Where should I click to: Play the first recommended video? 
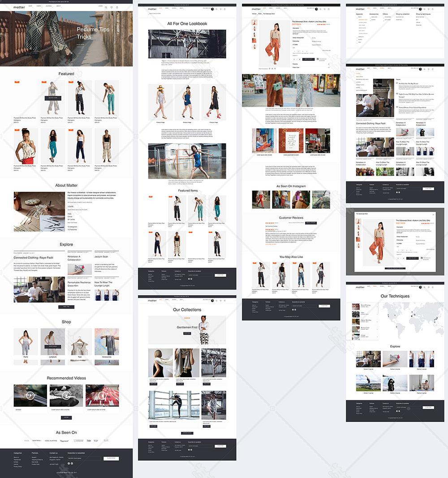pos(30,396)
